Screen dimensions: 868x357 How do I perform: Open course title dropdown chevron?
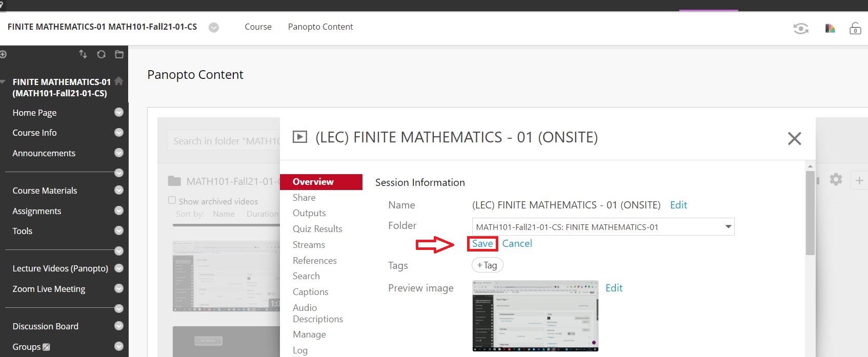[214, 28]
